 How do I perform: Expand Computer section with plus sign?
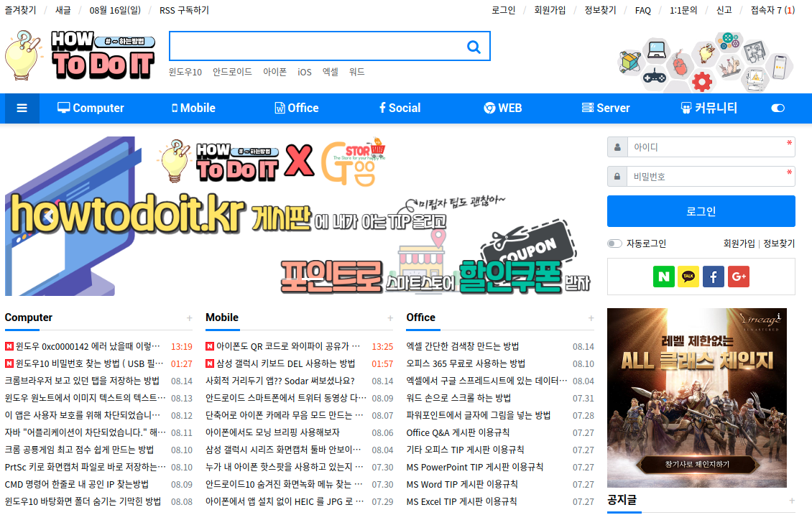[x=190, y=318]
